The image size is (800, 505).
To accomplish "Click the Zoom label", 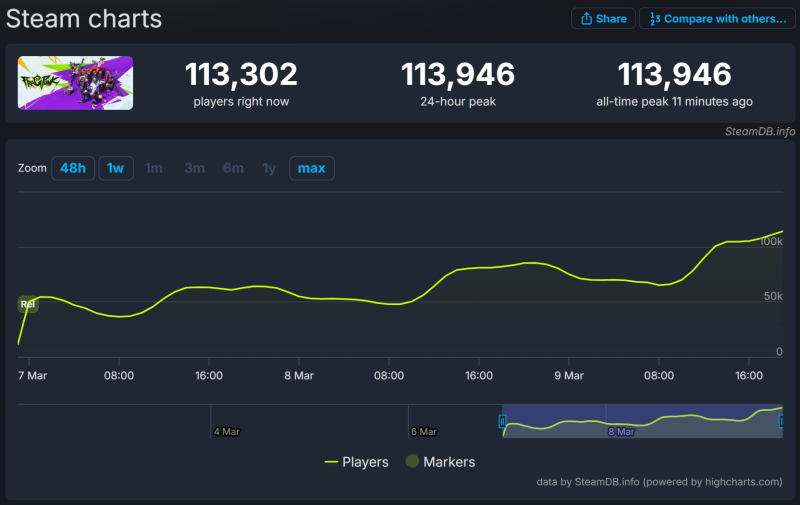I will pos(32,168).
